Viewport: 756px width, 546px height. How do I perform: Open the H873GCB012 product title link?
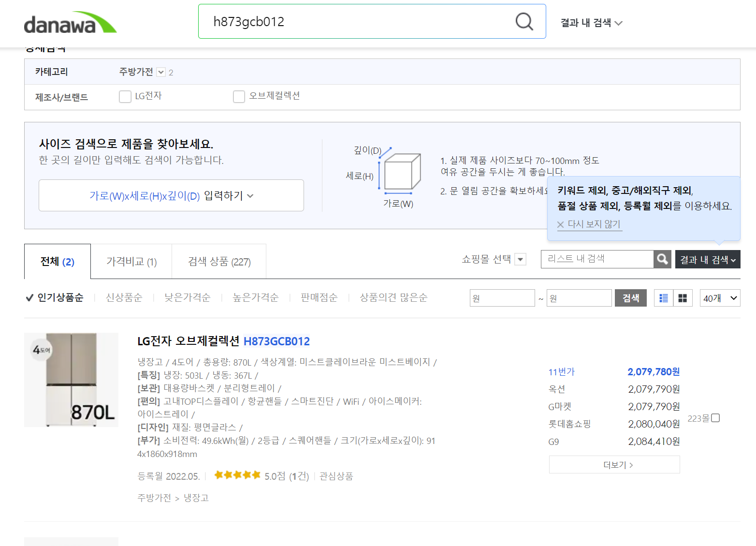[x=276, y=341]
